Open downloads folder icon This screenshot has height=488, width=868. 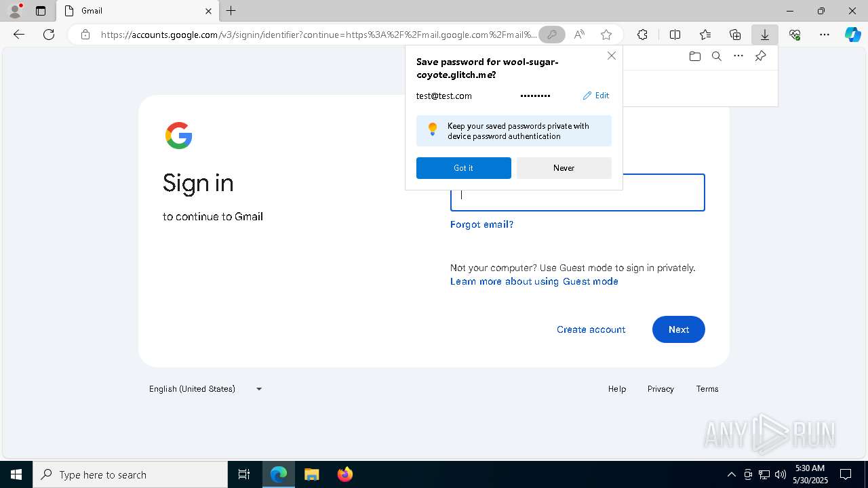695,56
